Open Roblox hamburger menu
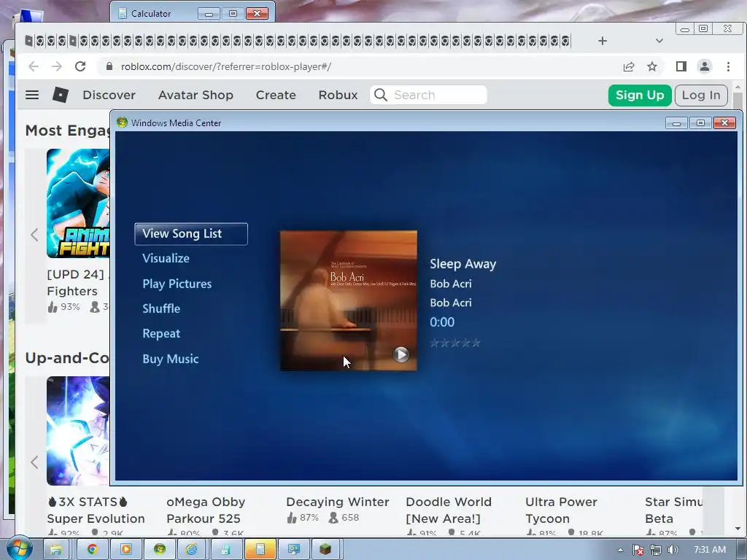The image size is (747, 560). [32, 95]
